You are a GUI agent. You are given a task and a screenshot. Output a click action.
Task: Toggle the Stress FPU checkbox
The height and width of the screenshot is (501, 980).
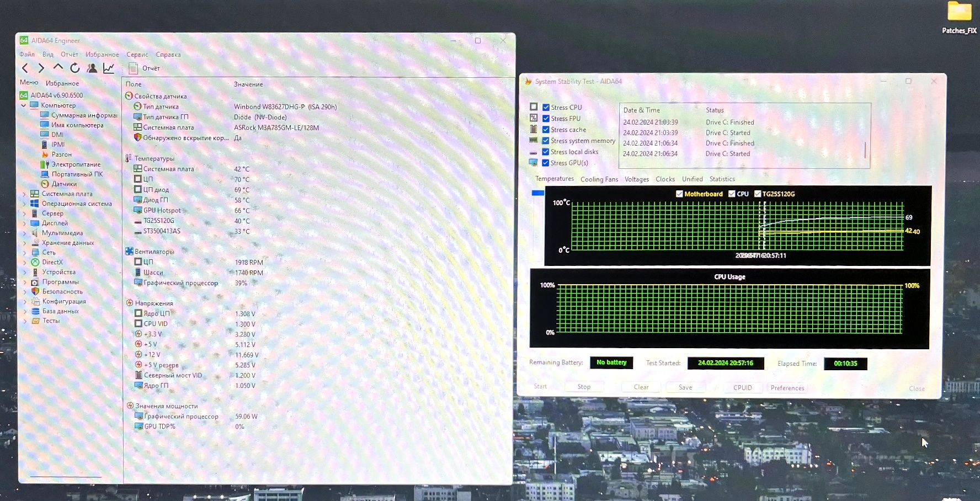pyautogui.click(x=546, y=119)
